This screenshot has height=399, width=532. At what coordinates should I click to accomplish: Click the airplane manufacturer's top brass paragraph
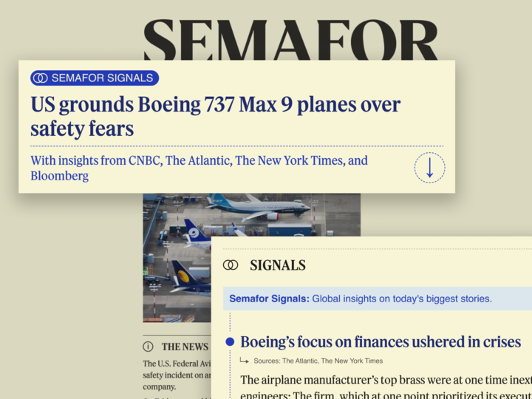pyautogui.click(x=385, y=381)
